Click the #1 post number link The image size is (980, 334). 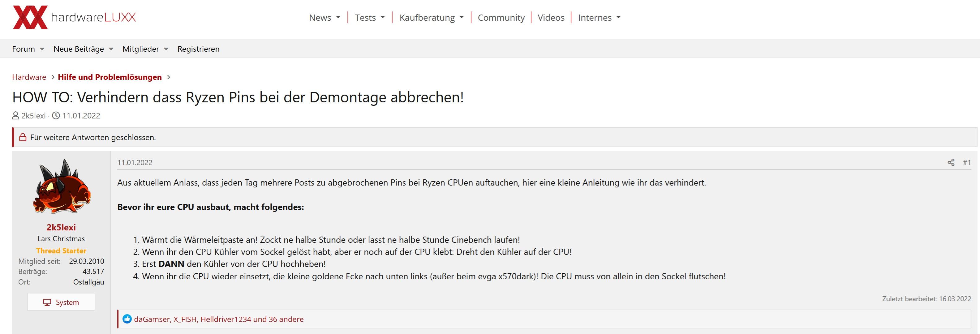coord(967,162)
